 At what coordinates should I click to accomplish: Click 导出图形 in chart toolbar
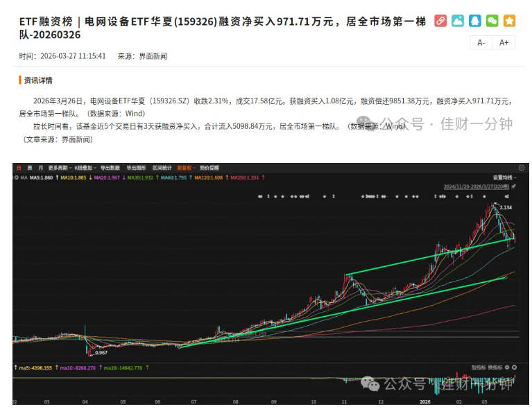[136, 168]
